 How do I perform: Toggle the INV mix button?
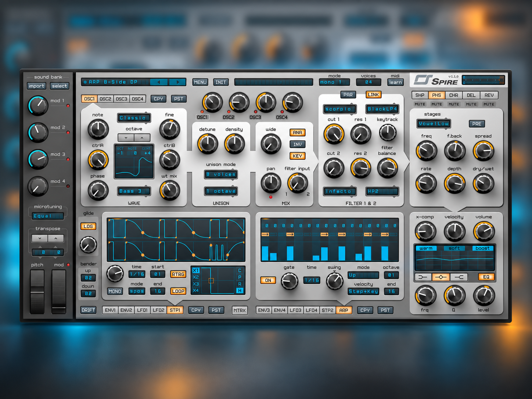pos(297,144)
